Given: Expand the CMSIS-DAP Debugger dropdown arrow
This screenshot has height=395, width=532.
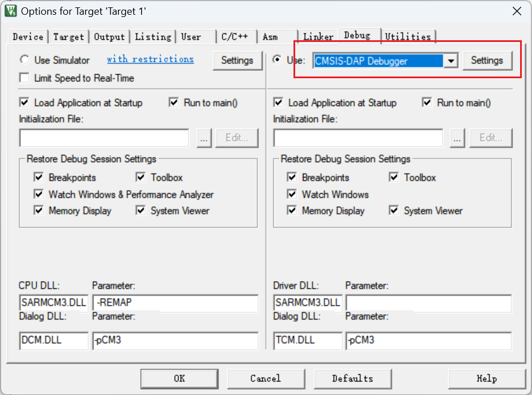Looking at the screenshot, I should [451, 61].
